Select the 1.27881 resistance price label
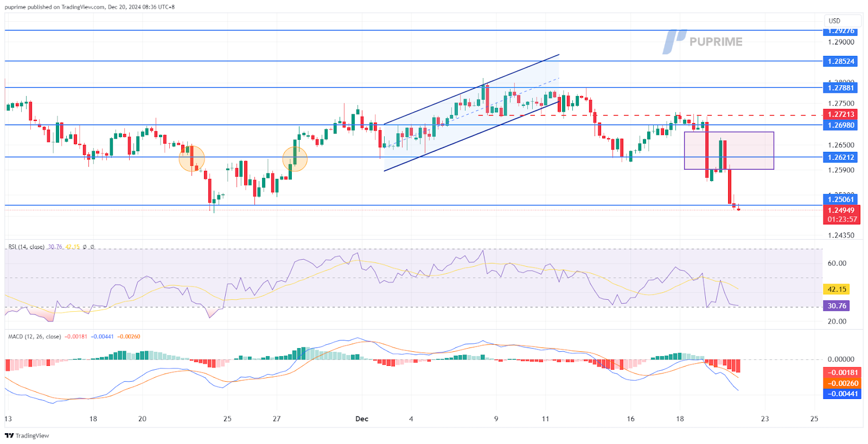 pos(841,88)
